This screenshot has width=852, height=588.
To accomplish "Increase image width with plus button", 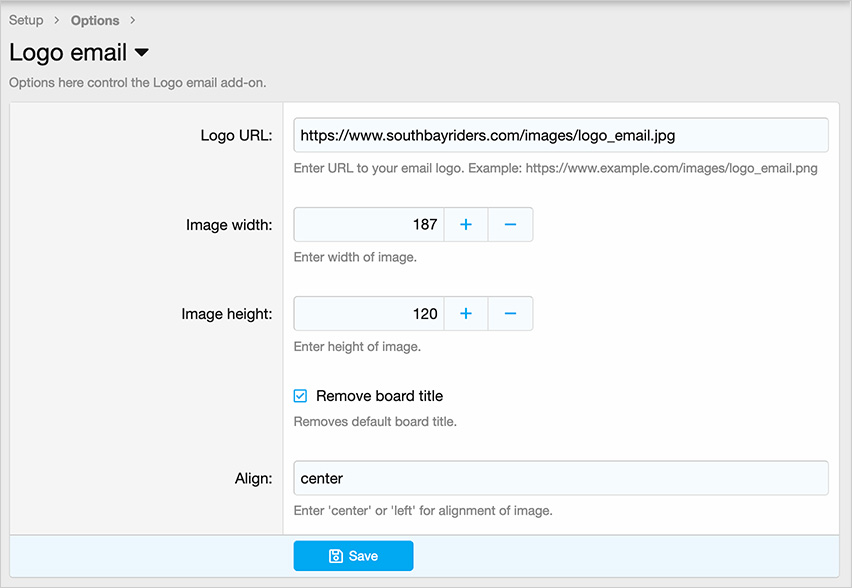I will point(465,225).
